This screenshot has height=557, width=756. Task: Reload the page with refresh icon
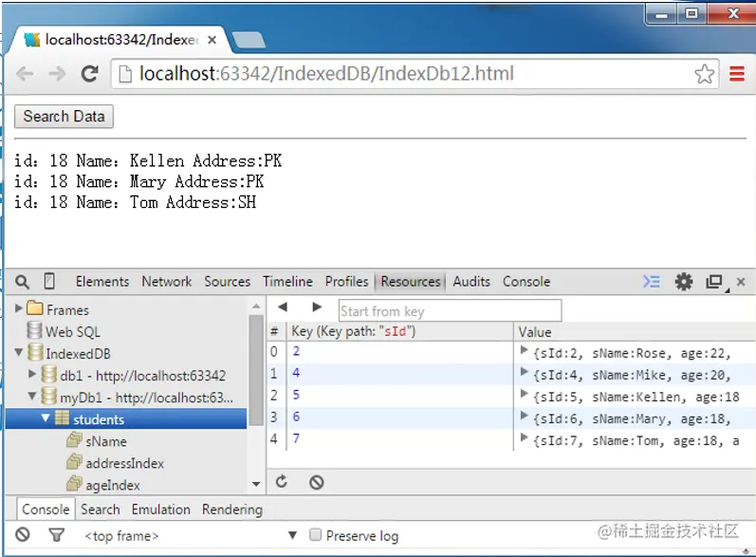click(90, 74)
